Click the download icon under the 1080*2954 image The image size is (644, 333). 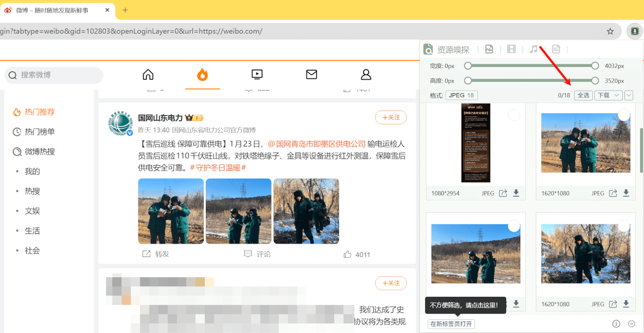click(x=516, y=193)
